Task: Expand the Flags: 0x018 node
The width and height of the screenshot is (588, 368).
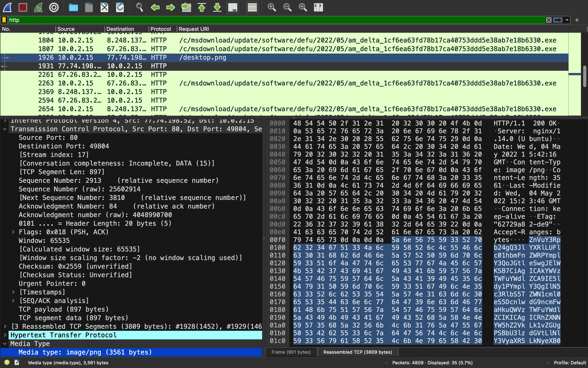Action: tap(13, 232)
